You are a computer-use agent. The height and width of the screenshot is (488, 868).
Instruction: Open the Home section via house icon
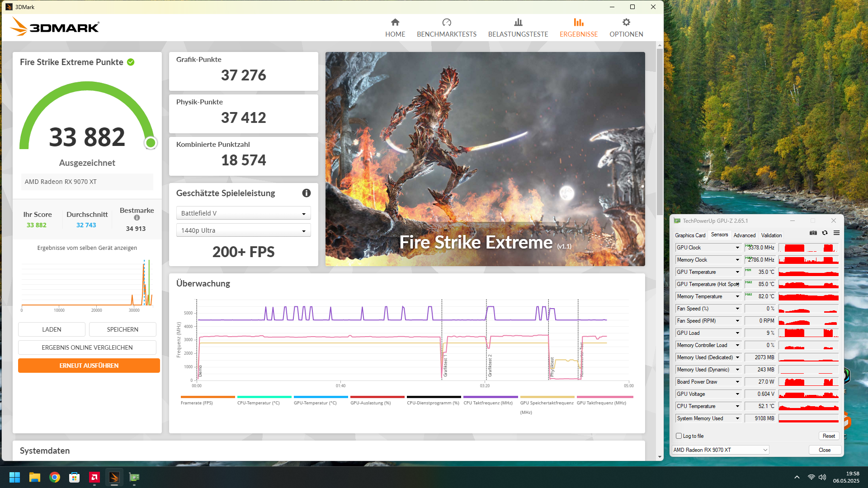tap(395, 22)
